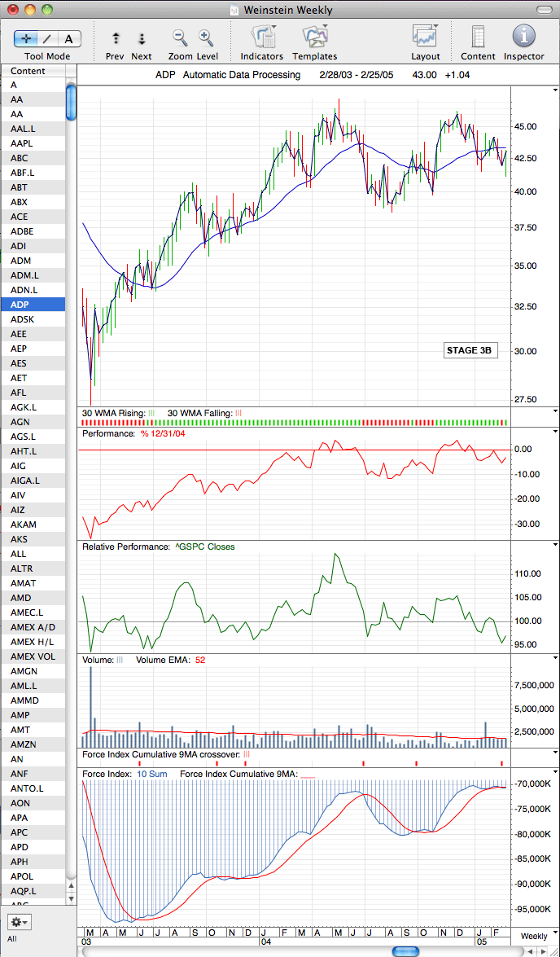Open the Performance panel menu triangle
The width and height of the screenshot is (560, 957).
point(555,432)
